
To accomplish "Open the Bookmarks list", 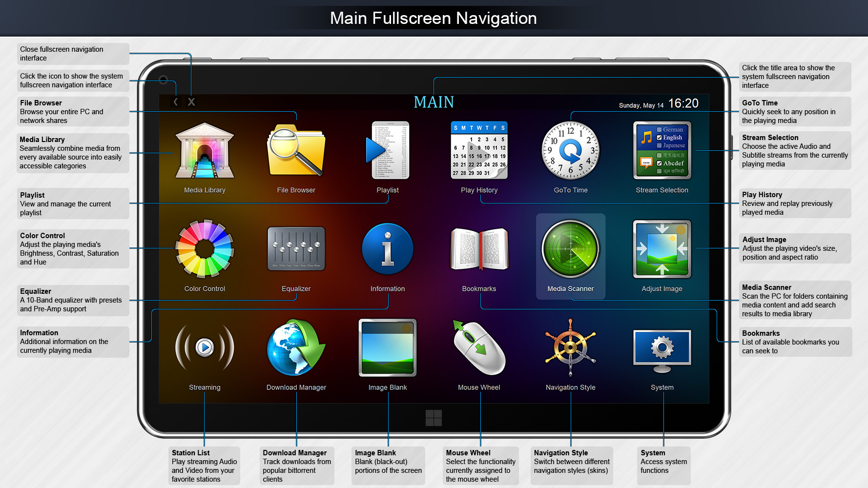I will [479, 250].
